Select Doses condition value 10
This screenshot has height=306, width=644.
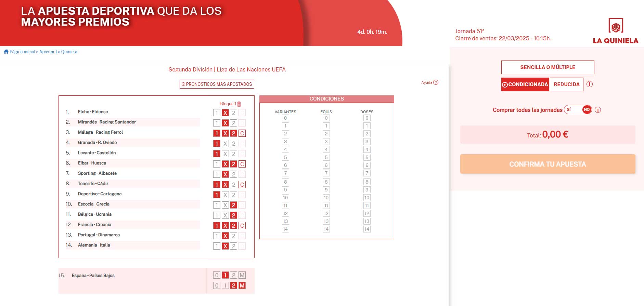point(367,198)
